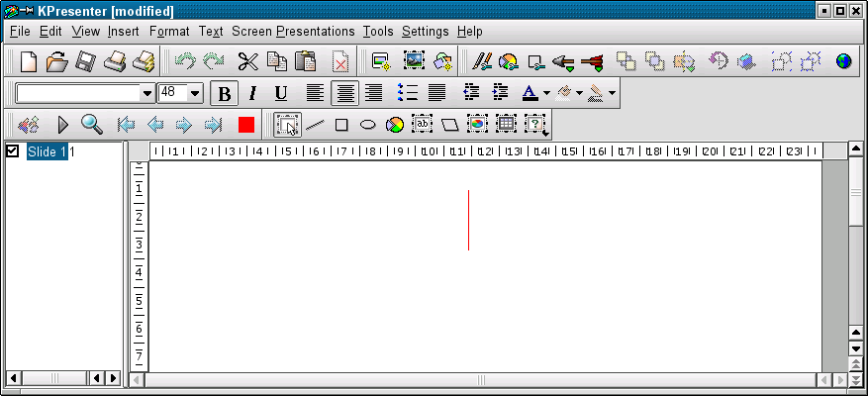
Task: Undo the last action
Action: 185,61
